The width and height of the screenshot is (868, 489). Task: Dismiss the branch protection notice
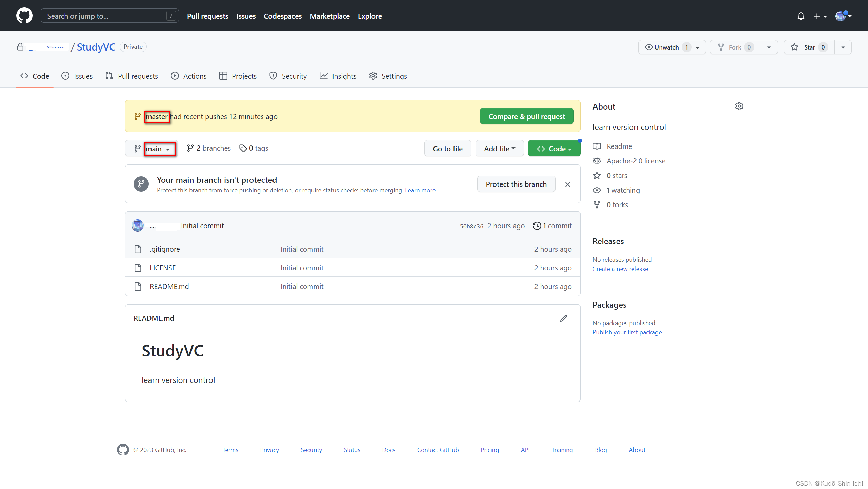[568, 184]
